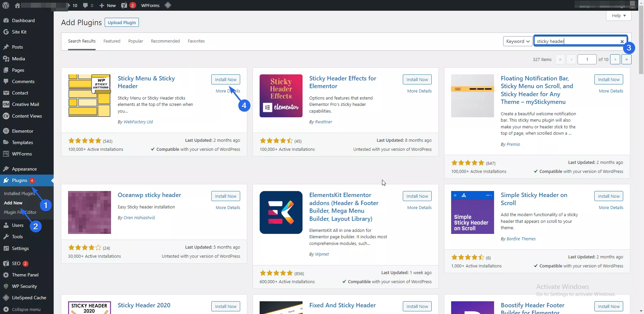Open More Details for Oceanwp sticky header

(x=228, y=208)
